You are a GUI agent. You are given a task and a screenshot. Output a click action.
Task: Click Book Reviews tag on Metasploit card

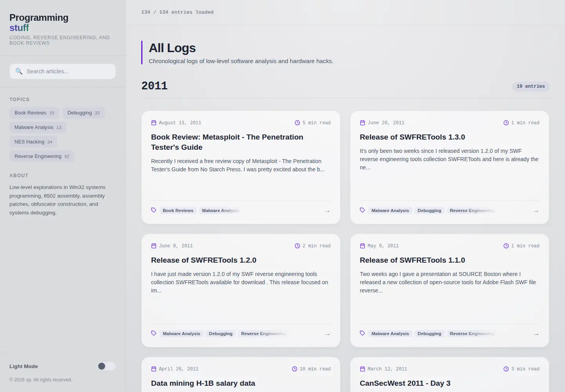(x=178, y=211)
